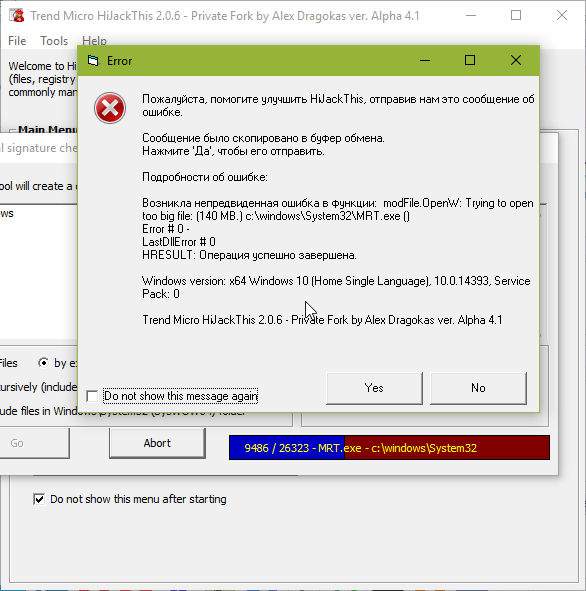
Task: Click No to dismiss error report
Action: pos(478,388)
